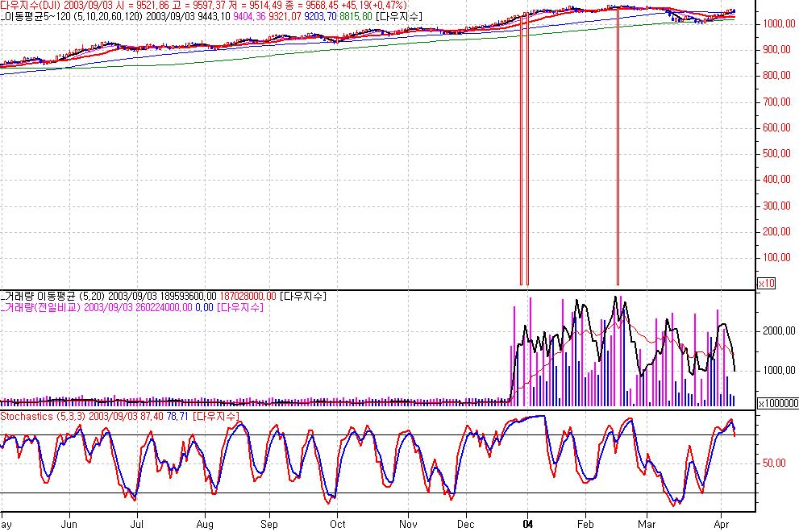The height and width of the screenshot is (532, 799).
Task: Click the x10 scale box on price axis
Action: pyautogui.click(x=765, y=283)
